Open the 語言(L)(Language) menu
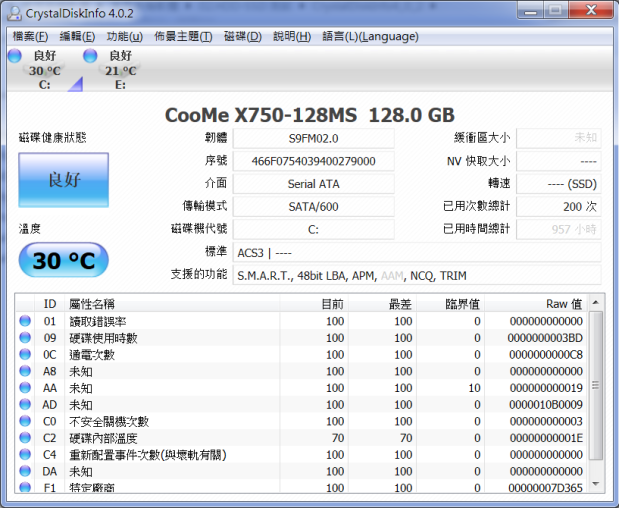619x508 pixels. pos(370,37)
